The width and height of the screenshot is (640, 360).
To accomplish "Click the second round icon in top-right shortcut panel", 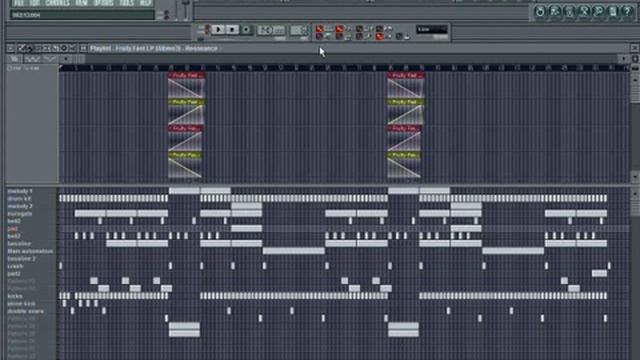I will [x=554, y=11].
